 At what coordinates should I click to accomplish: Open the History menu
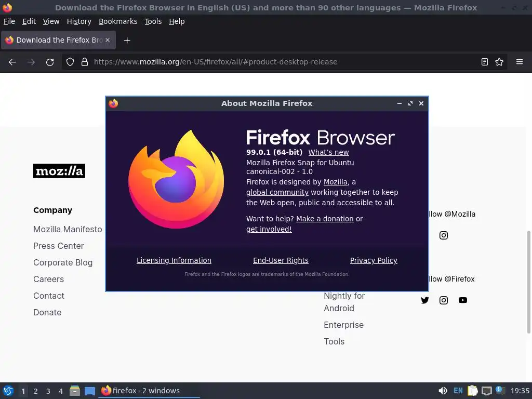coord(79,21)
